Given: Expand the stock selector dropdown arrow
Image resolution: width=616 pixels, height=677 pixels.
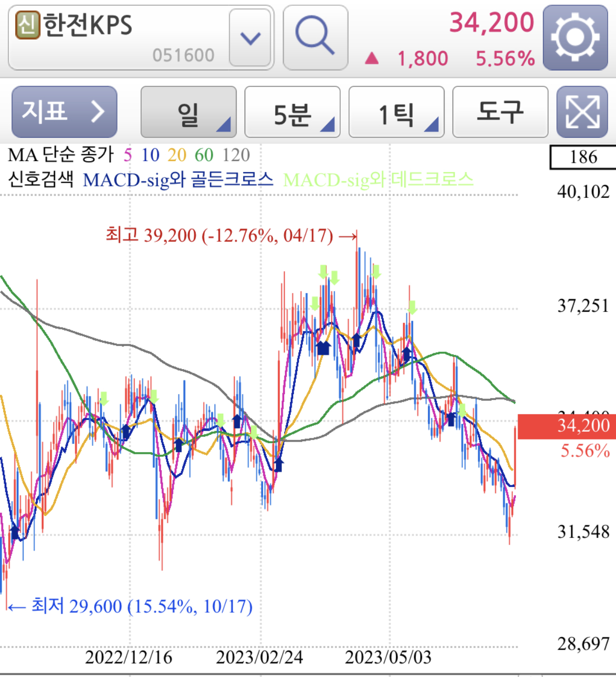Looking at the screenshot, I should (x=250, y=38).
